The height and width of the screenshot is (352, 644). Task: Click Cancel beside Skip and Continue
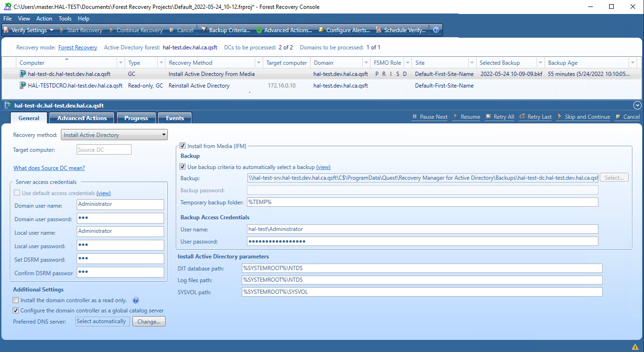tap(627, 117)
